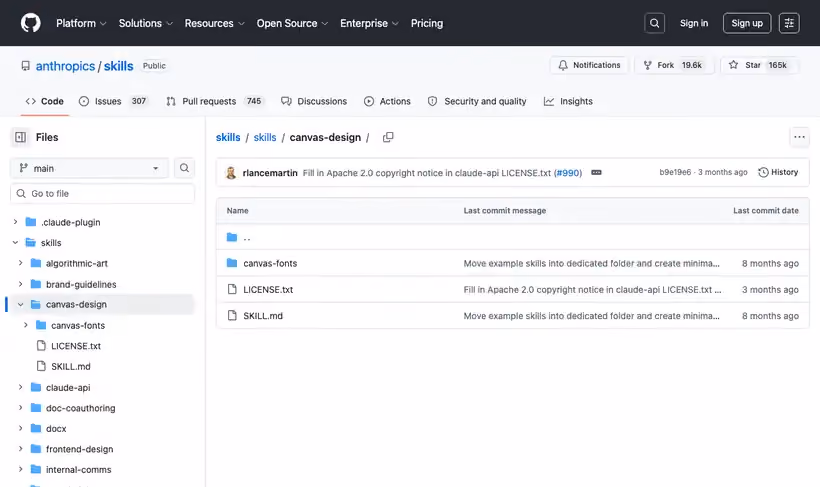This screenshot has height=487, width=820.
Task: Click the parent directory folder icon
Action: tap(232, 237)
